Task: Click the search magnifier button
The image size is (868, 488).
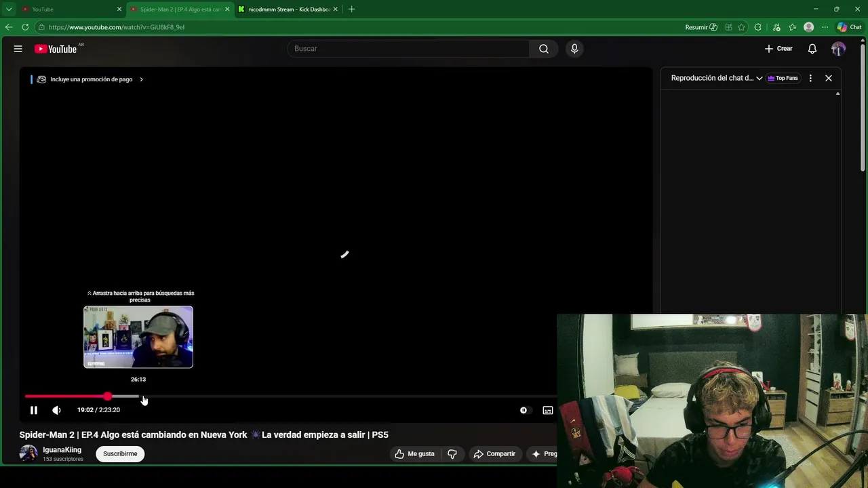Action: [544, 49]
